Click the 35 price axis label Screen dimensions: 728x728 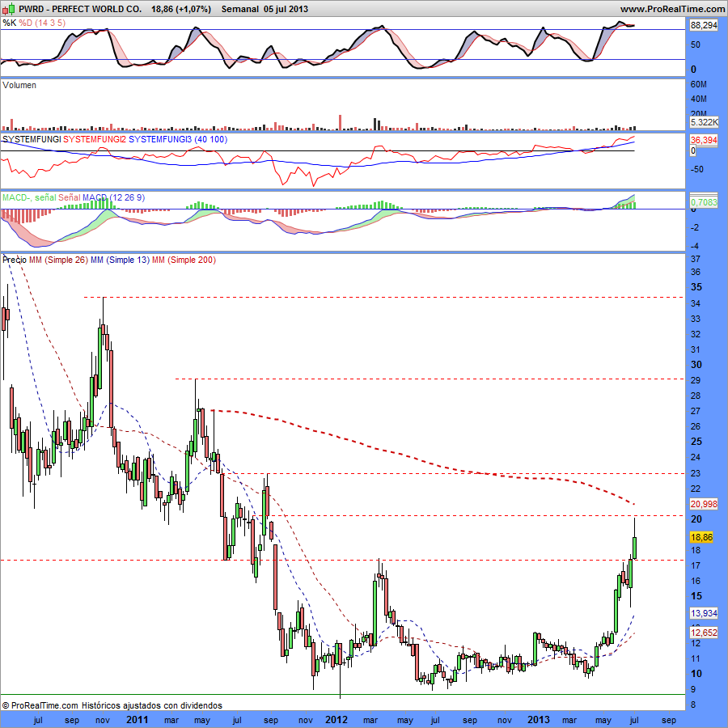(x=696, y=287)
